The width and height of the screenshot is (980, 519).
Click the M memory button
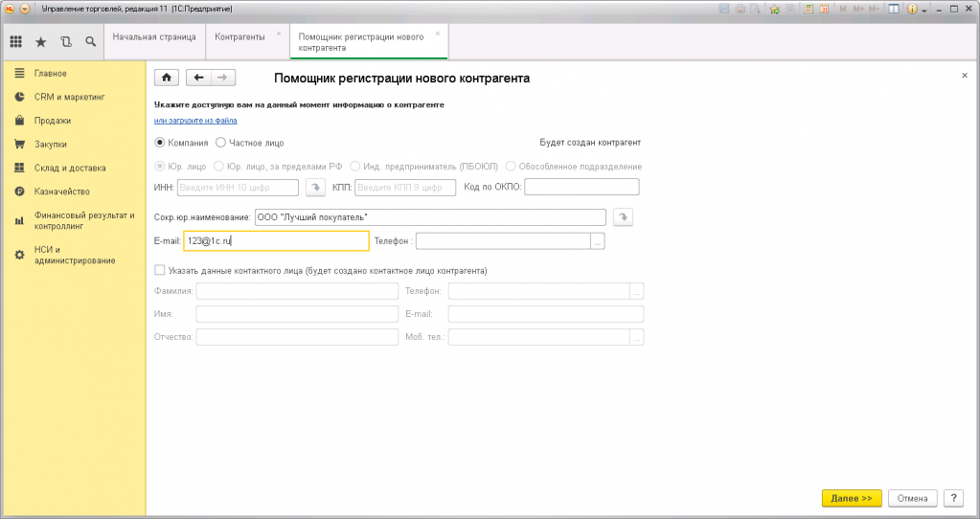click(x=843, y=9)
